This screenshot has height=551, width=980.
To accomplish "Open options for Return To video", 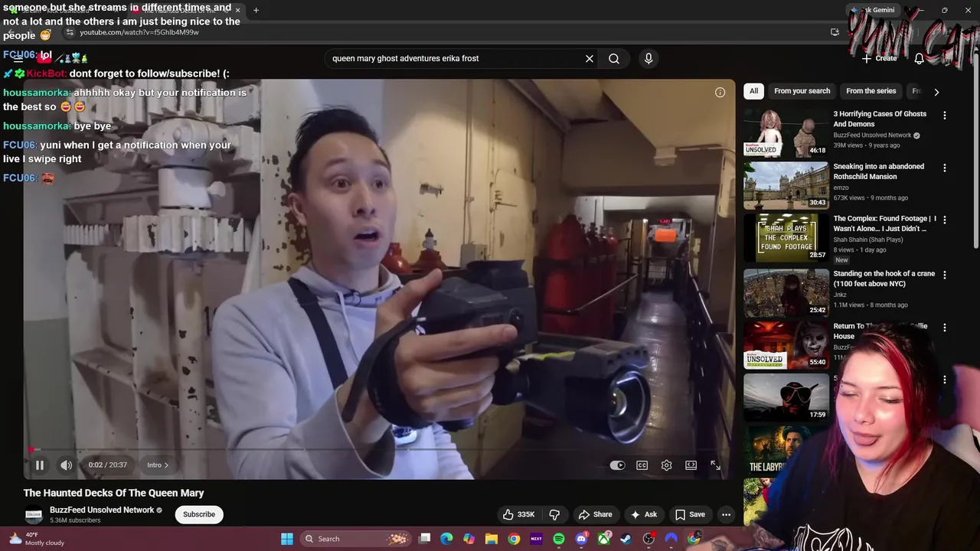I will 945,328.
